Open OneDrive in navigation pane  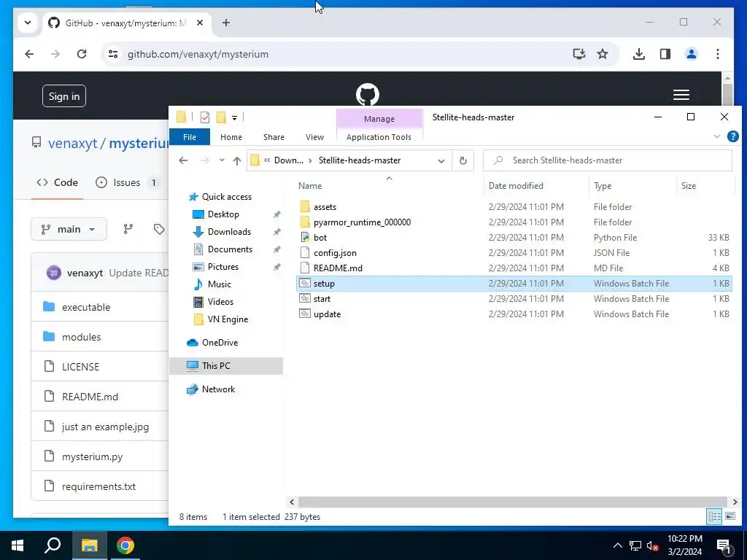coord(220,343)
